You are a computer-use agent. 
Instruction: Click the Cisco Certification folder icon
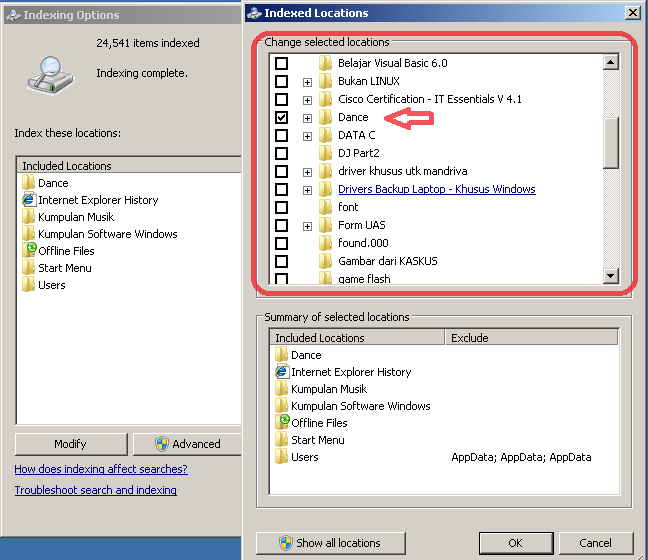tap(326, 99)
